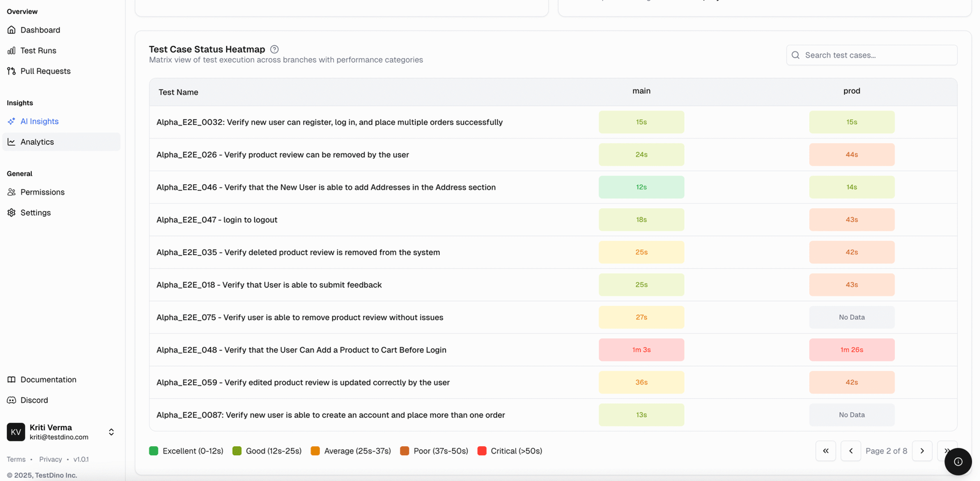Click the Page 2 of 8 indicator
980x481 pixels.
point(886,451)
